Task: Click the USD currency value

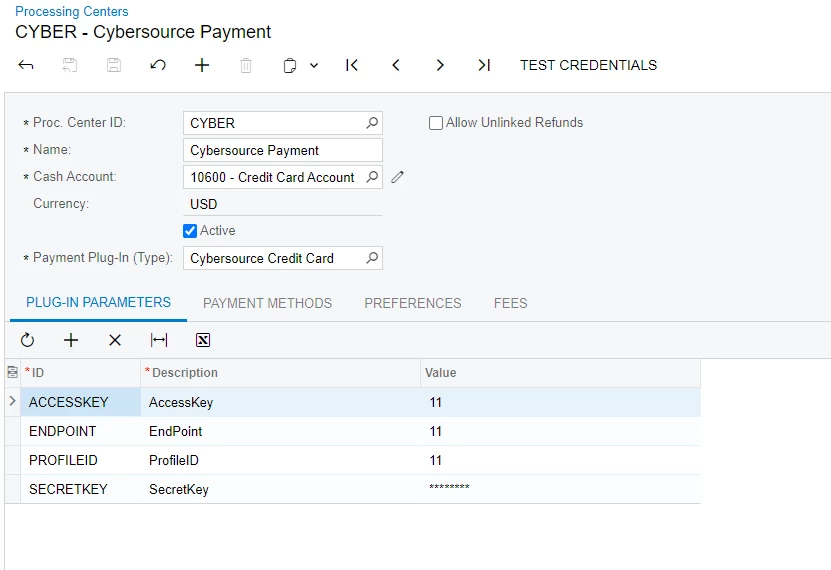Action: tap(204, 204)
